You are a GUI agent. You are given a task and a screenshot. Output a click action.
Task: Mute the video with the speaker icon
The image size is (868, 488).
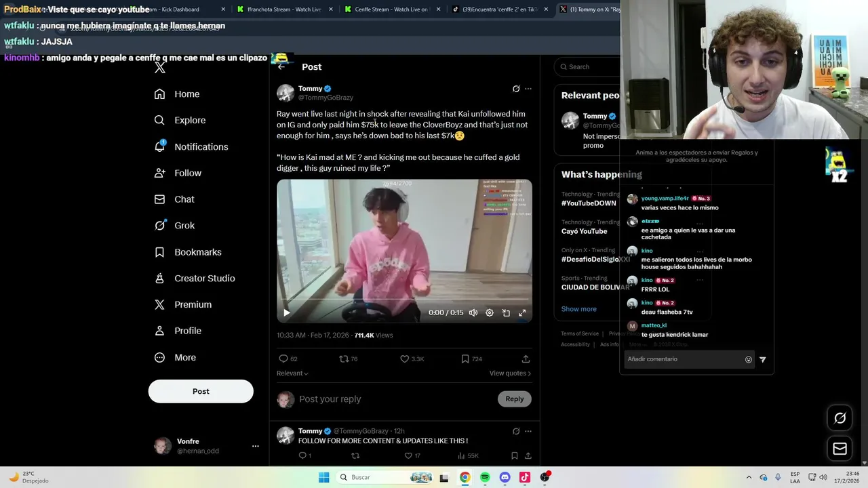(473, 312)
